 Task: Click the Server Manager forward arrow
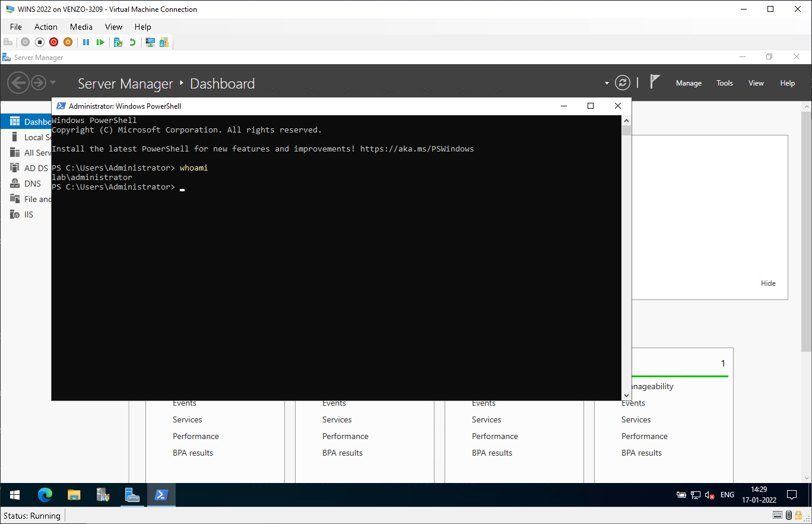pyautogui.click(x=39, y=83)
